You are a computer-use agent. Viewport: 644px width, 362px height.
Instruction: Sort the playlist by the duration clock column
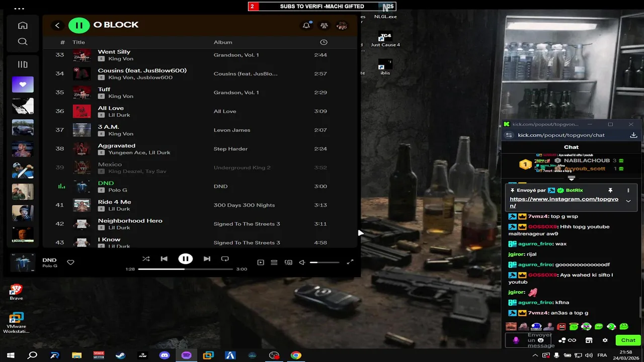point(324,42)
